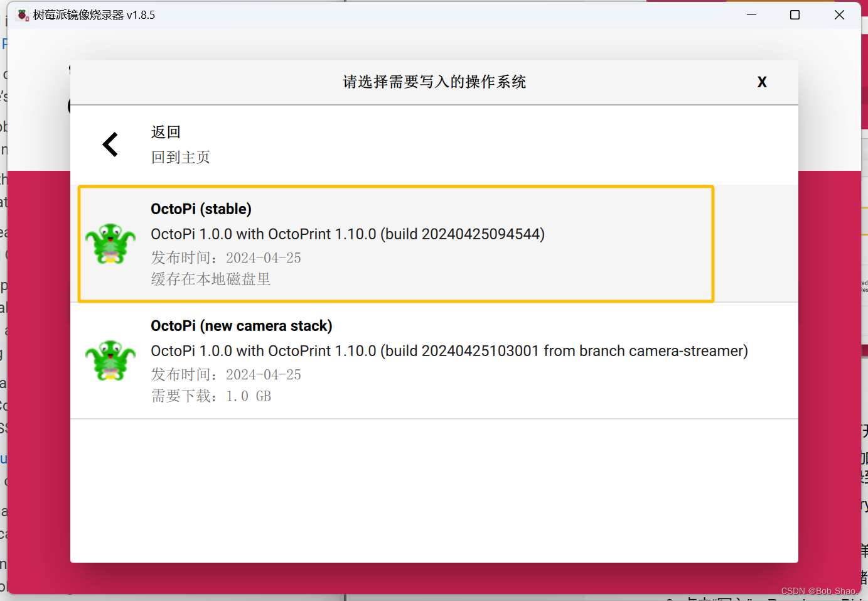The image size is (868, 601).
Task: Close the 树莓派镜像烧录器 window
Action: (839, 14)
